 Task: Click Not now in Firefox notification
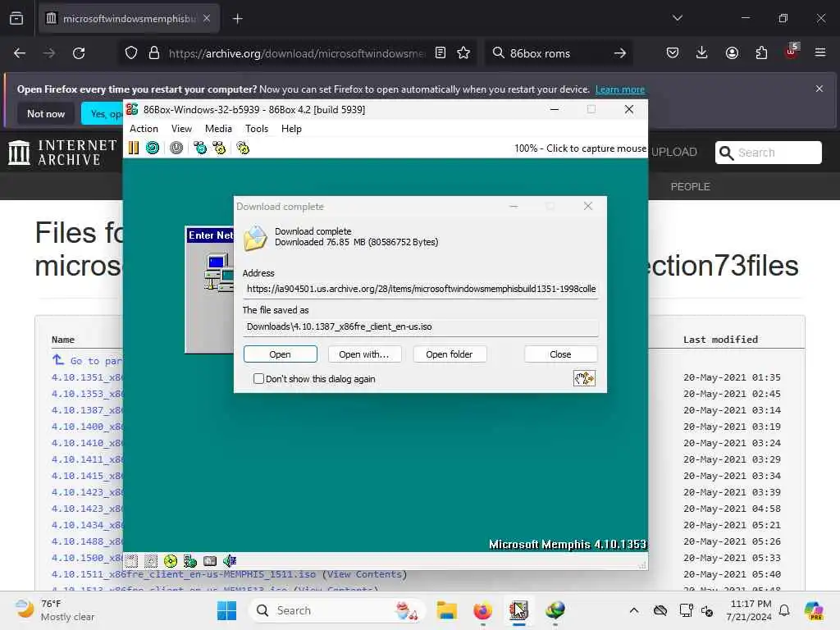point(46,113)
